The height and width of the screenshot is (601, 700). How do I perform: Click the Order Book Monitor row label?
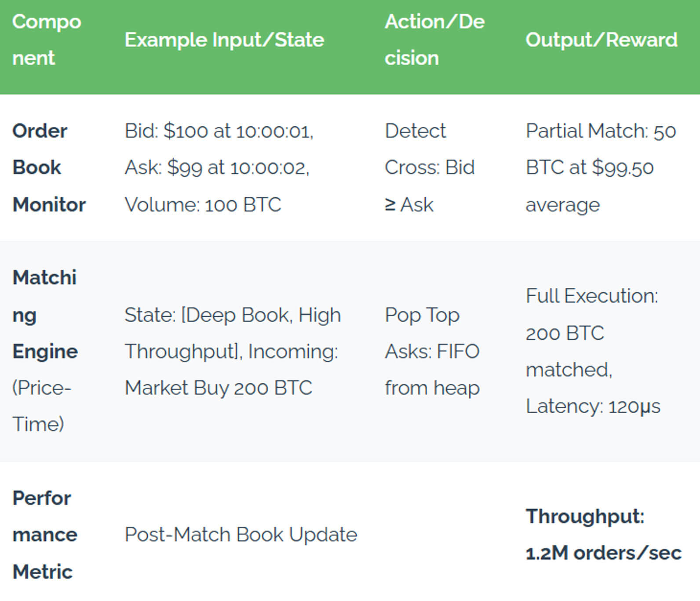49,168
